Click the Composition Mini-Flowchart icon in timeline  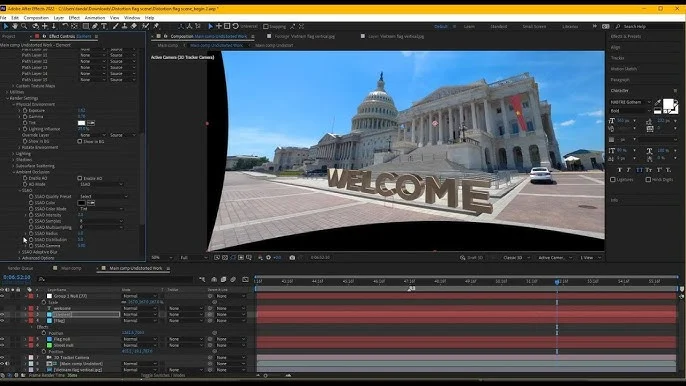coord(202,279)
